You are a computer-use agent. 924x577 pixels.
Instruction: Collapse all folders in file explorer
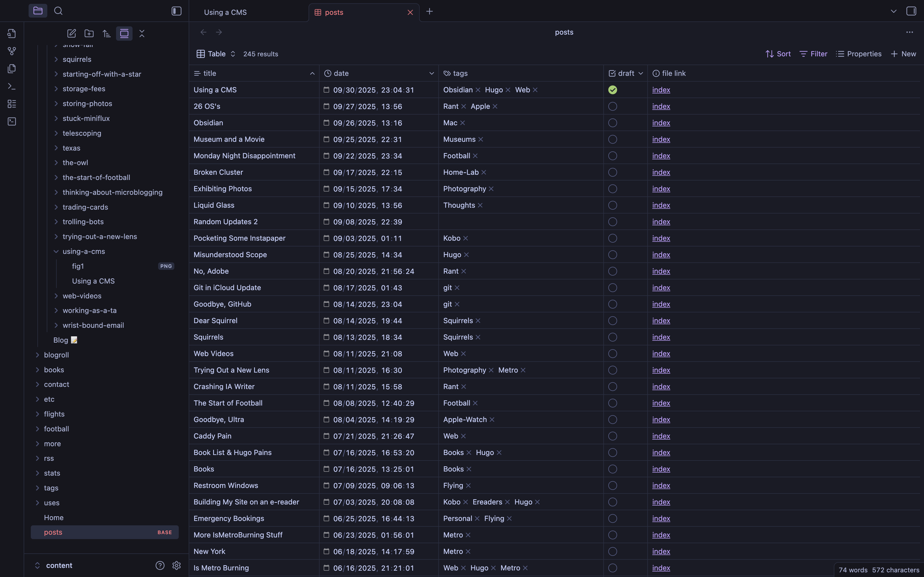tap(142, 34)
